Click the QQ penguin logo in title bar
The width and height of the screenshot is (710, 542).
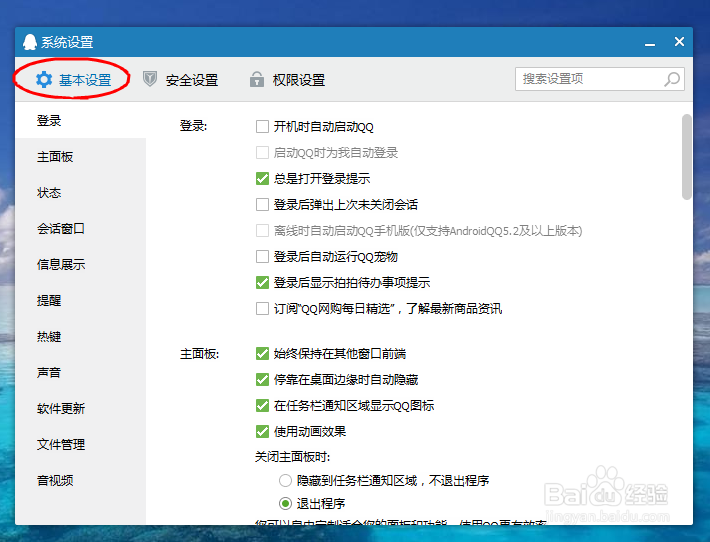coord(30,42)
